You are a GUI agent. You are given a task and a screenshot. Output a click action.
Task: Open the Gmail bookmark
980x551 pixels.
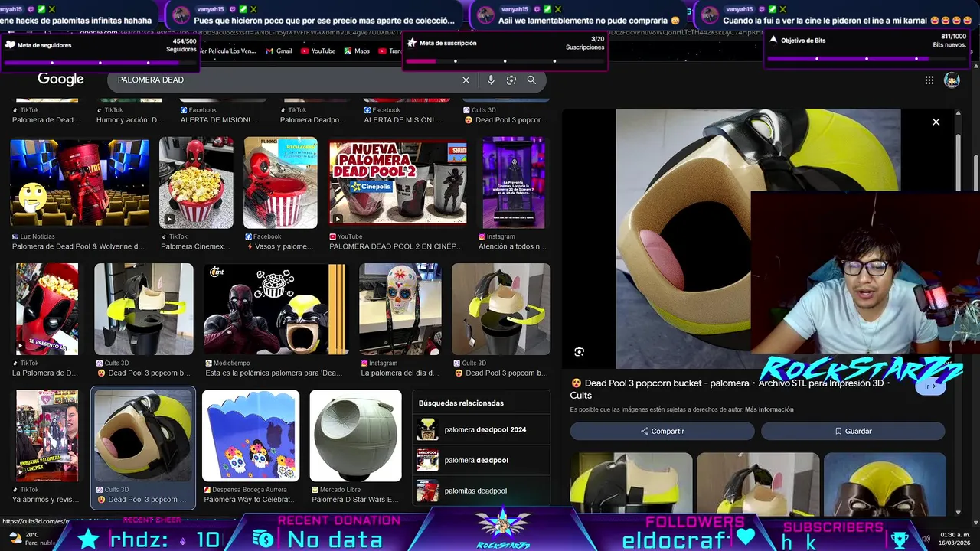pyautogui.click(x=279, y=51)
